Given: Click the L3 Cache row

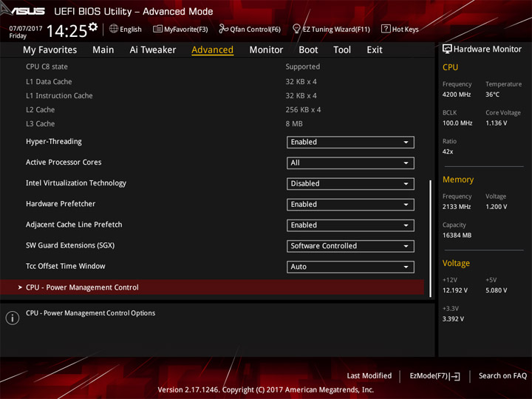Looking at the screenshot, I should click(212, 124).
